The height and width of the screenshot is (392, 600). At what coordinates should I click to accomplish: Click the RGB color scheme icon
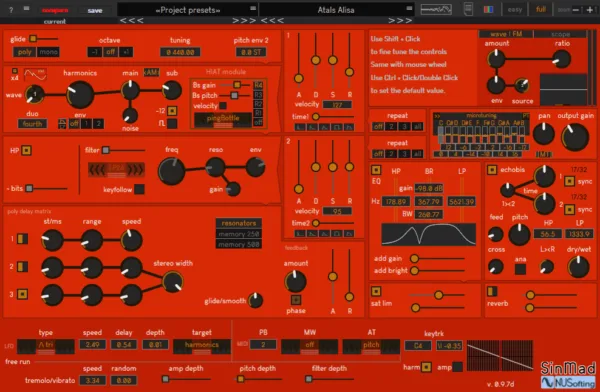(489, 9)
